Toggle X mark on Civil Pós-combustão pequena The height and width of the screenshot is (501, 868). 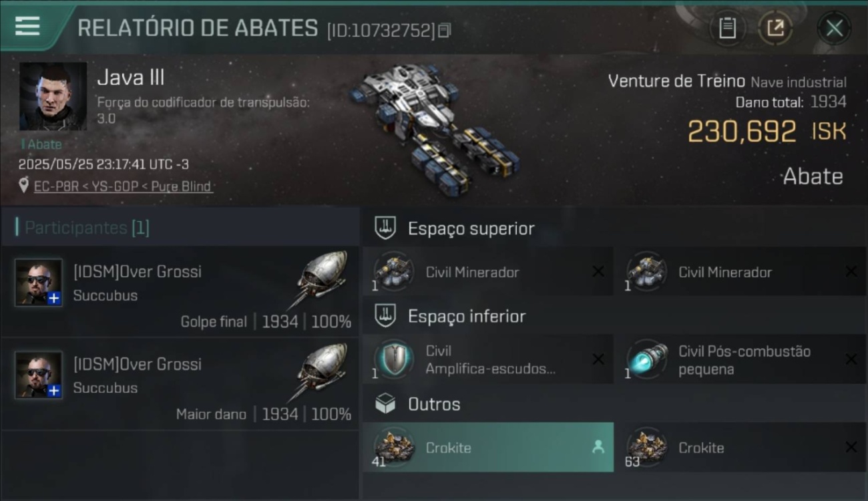[851, 359]
